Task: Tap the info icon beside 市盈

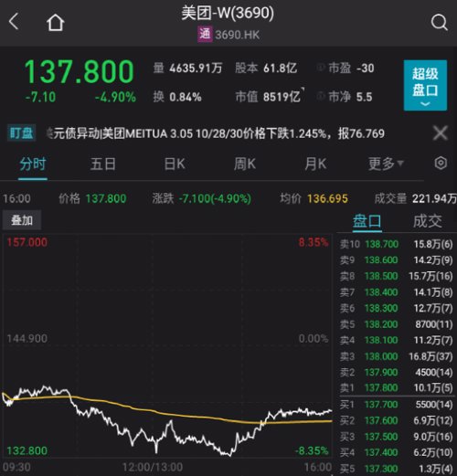Action: 320,68
